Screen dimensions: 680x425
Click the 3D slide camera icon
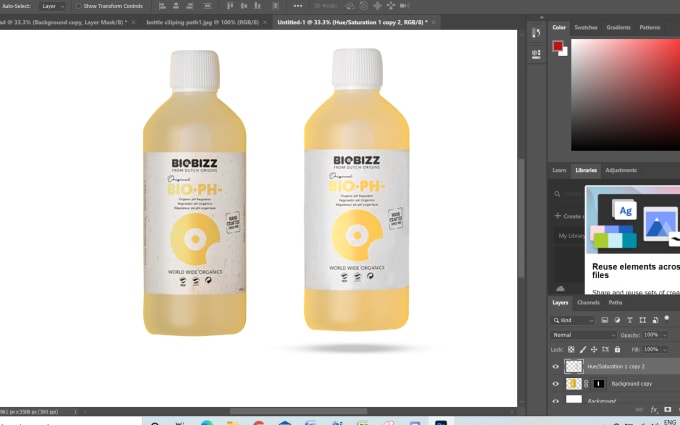point(391,6)
